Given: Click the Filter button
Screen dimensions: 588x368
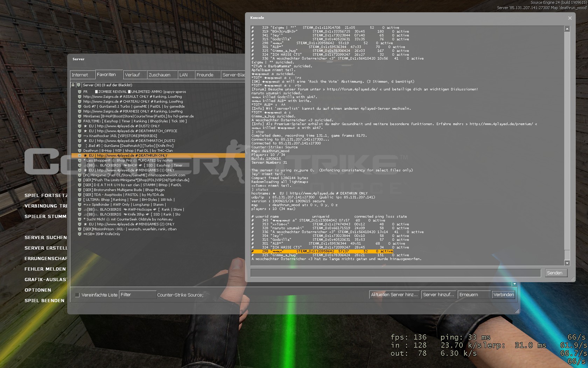Looking at the screenshot, I should (138, 295).
